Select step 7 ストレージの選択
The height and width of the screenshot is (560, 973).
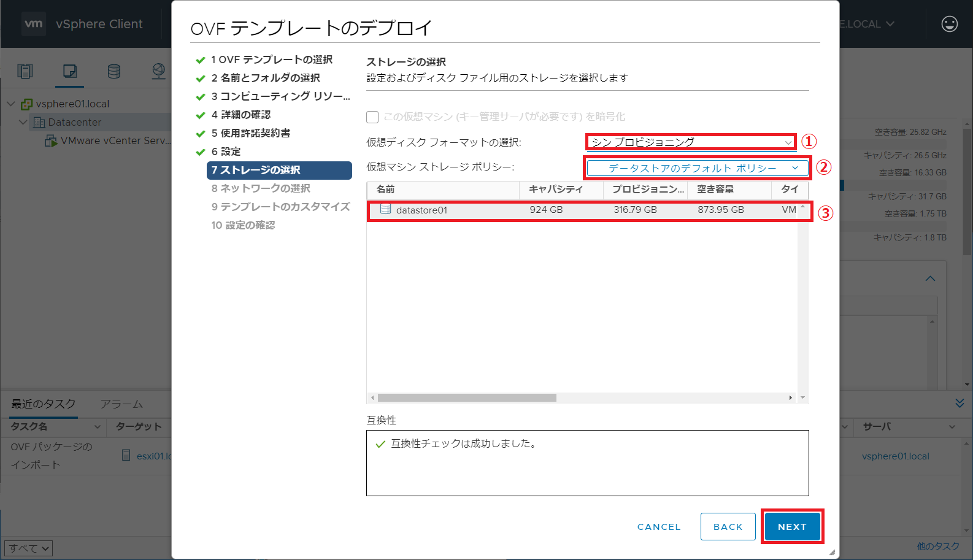(279, 170)
